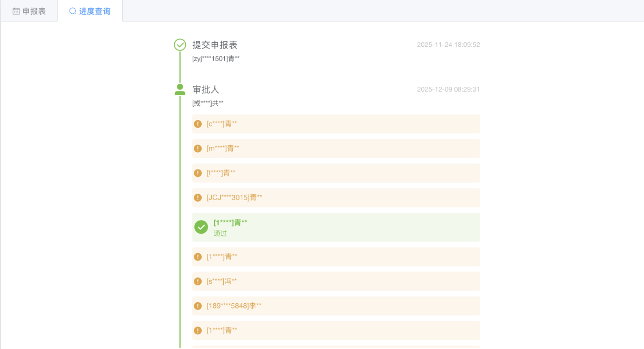The width and height of the screenshot is (644, 349).
Task: Click the person icon beside 审批人
Action: 180,89
